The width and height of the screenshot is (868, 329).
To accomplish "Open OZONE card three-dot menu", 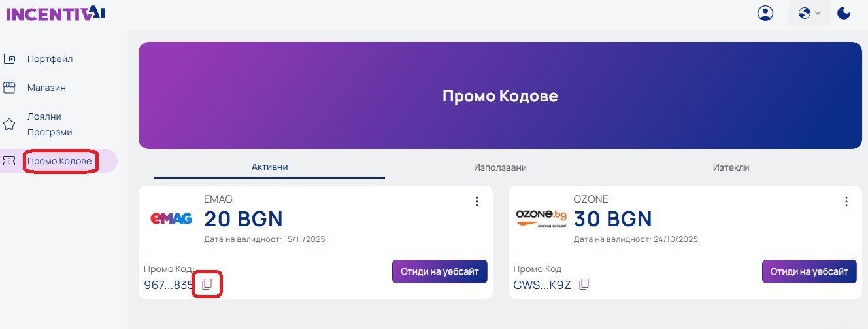I will 846,201.
